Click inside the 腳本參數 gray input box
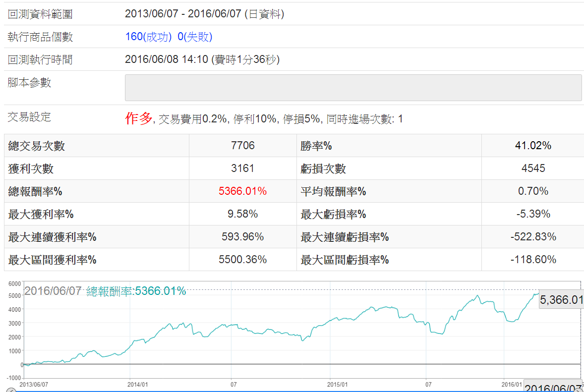584x392 pixels. tap(353, 88)
